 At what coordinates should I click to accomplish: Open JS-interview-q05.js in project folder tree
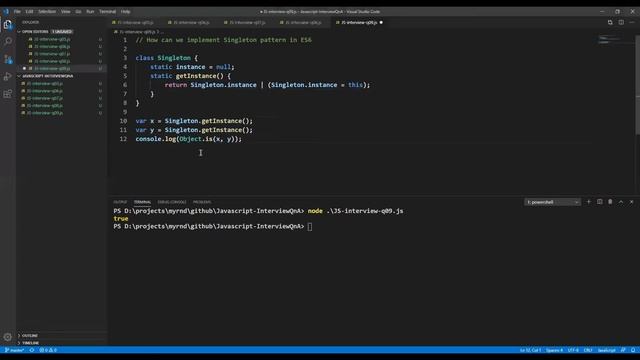(61, 84)
